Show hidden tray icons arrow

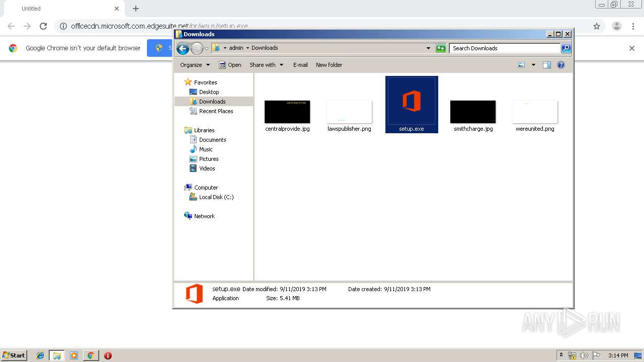[561, 355]
